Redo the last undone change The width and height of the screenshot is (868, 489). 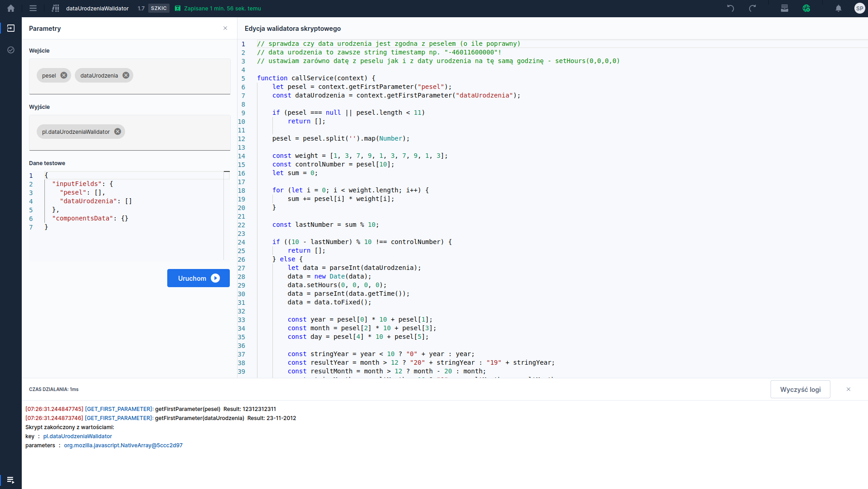752,8
